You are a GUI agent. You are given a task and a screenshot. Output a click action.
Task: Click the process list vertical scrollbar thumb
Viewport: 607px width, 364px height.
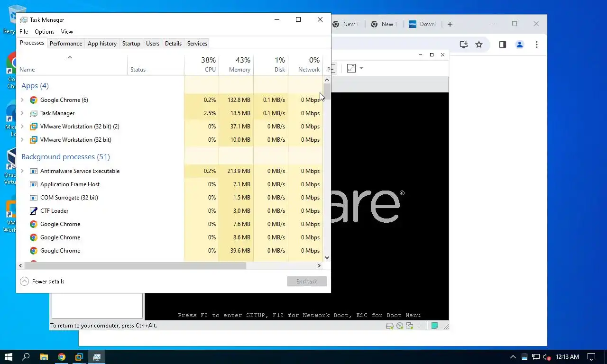327,91
